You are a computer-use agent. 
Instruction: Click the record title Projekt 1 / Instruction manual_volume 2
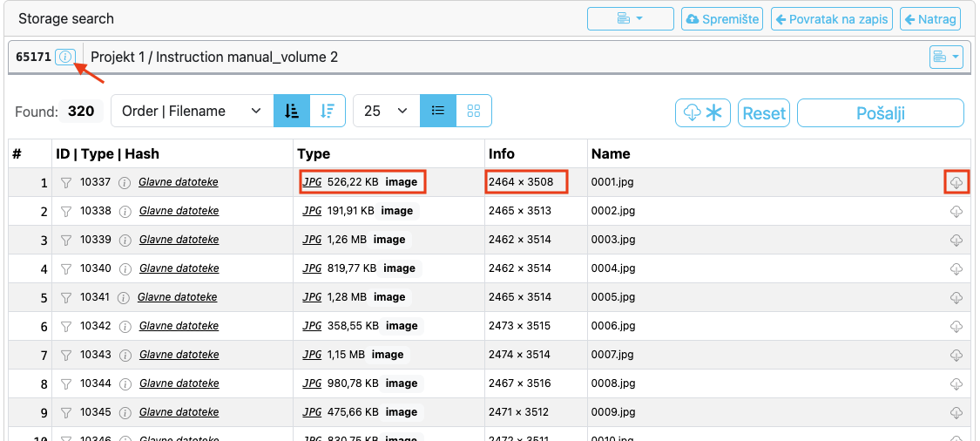[x=214, y=57]
